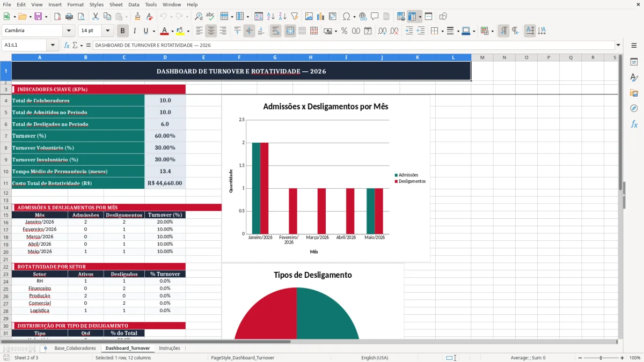
Task: Expand Font Color dropdown arrow
Action: click(x=172, y=31)
